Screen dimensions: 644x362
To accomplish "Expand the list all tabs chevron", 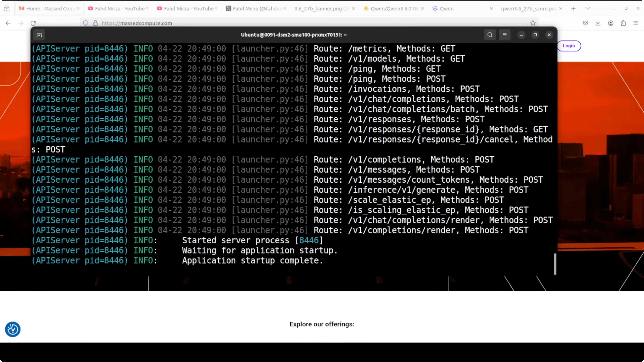I will (x=587, y=9).
